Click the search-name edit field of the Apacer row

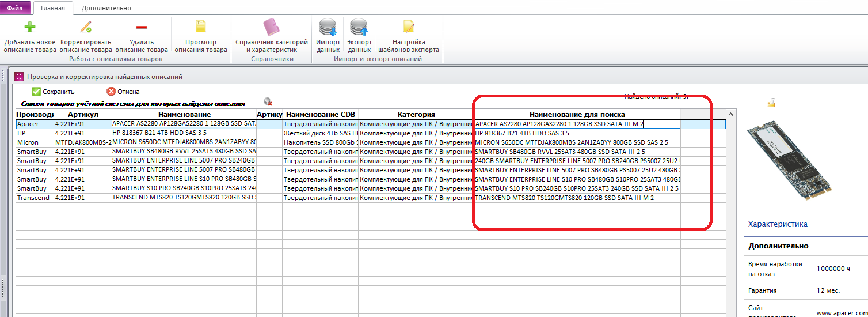(577, 124)
